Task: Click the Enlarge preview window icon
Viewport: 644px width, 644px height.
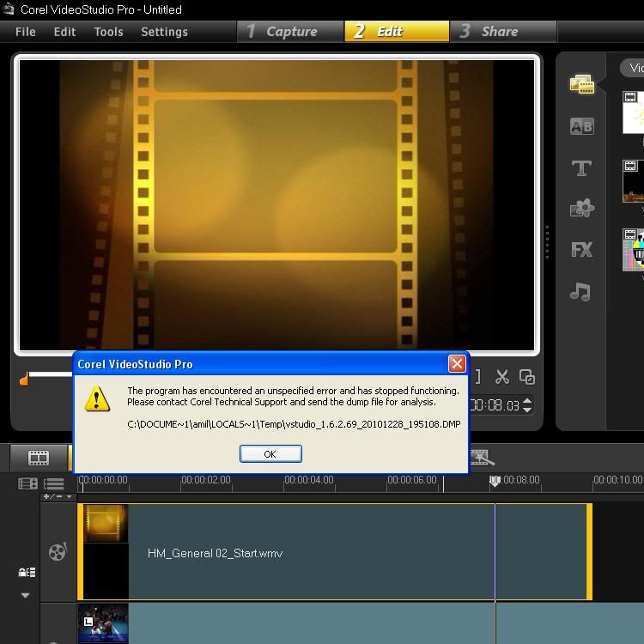Action: (x=527, y=377)
